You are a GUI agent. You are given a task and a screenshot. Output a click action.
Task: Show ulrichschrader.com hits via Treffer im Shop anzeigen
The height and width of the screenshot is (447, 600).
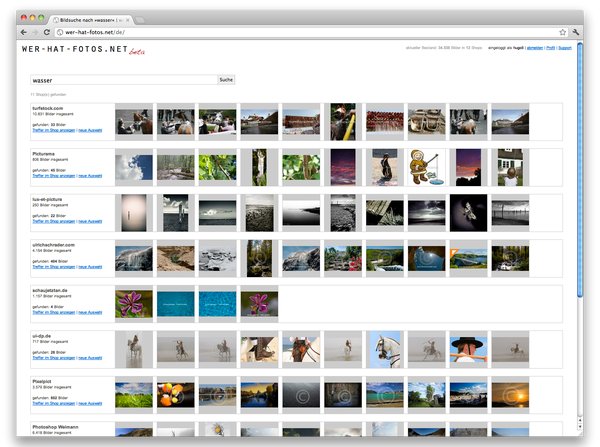(54, 267)
